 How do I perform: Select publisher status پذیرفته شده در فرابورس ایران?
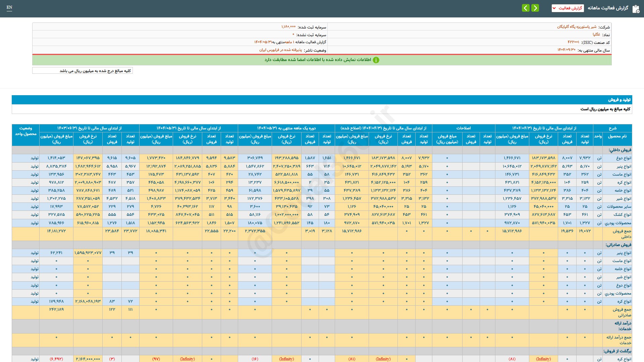point(280,50)
